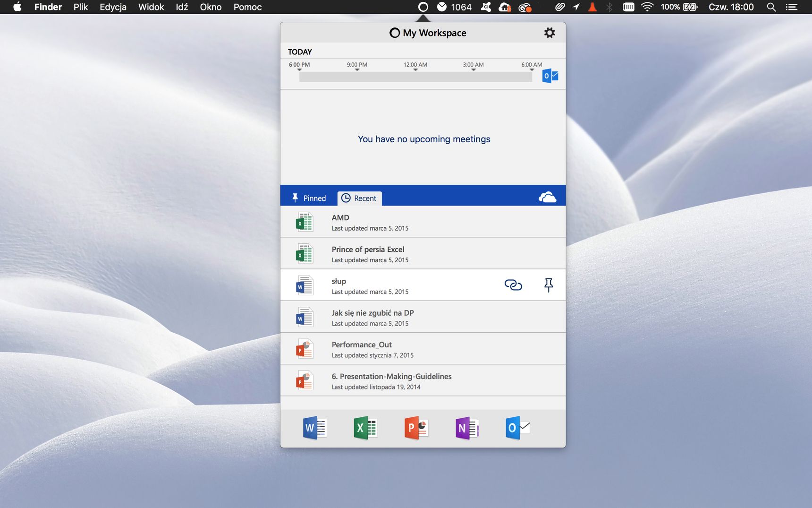Image resolution: width=812 pixels, height=508 pixels.
Task: Click the Wi-Fi status icon
Action: 647,7
